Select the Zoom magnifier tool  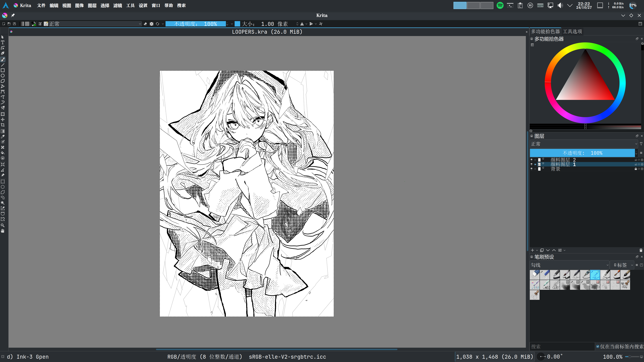click(x=3, y=225)
